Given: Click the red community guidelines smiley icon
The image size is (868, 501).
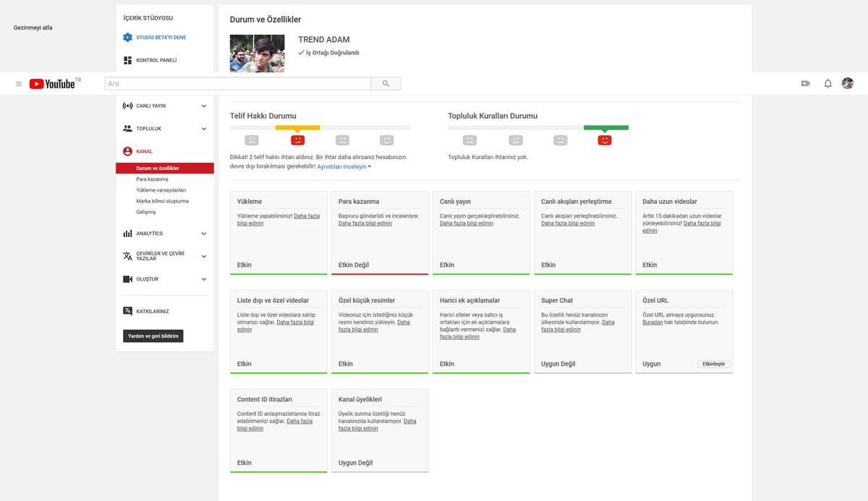Looking at the screenshot, I should click(605, 140).
